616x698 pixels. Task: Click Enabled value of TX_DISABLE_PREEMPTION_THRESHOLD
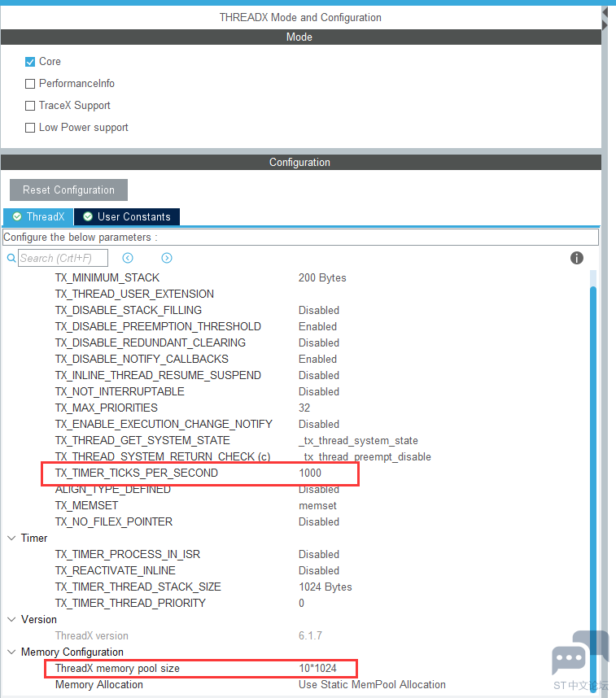[x=317, y=326]
